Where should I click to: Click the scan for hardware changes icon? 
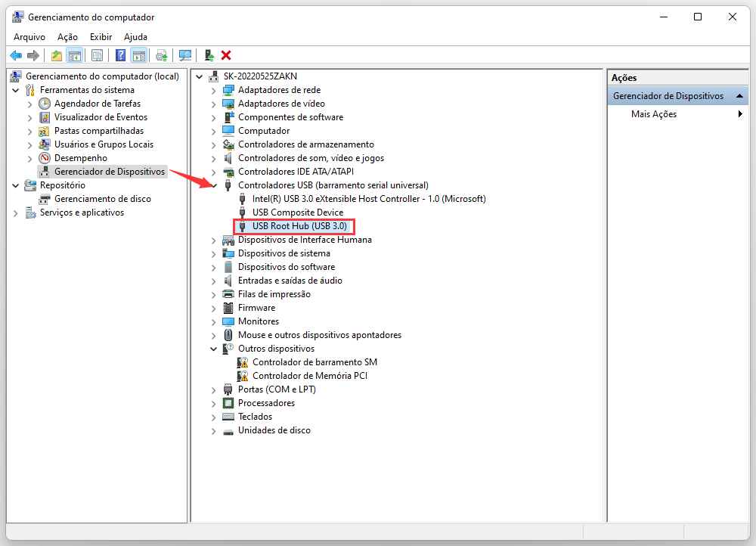[x=185, y=55]
